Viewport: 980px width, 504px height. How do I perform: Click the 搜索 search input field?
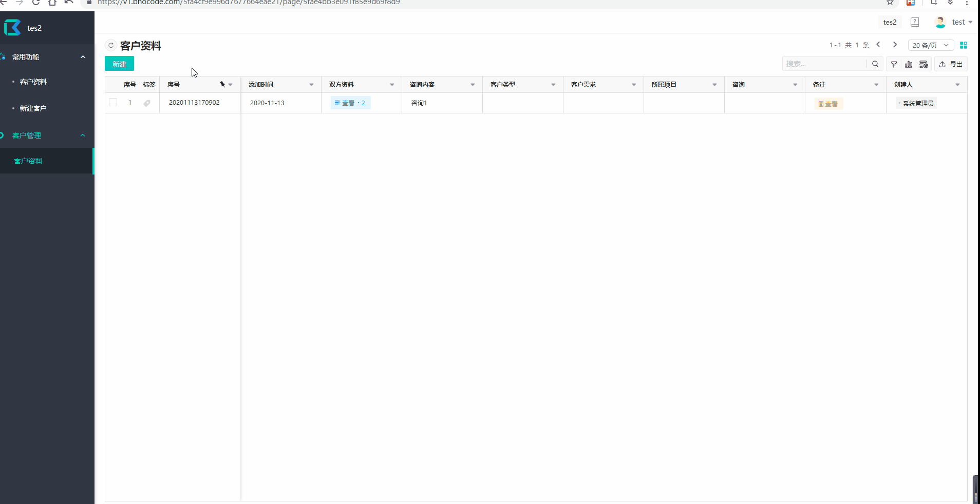[x=824, y=64]
